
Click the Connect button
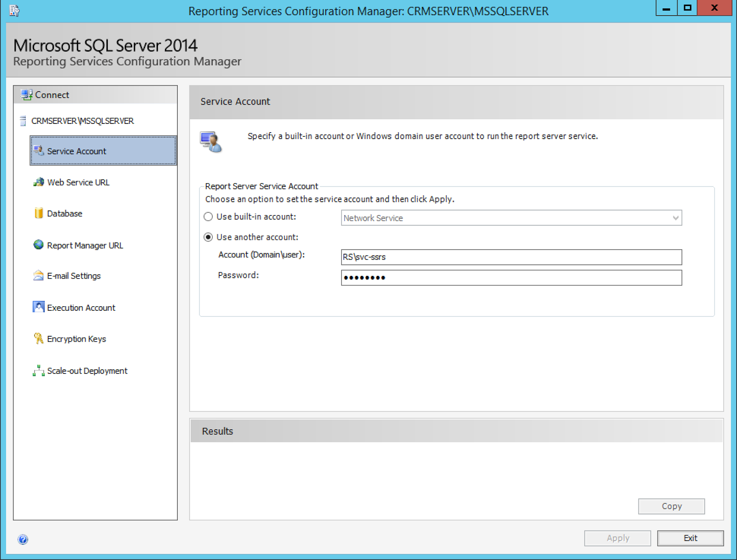95,95
